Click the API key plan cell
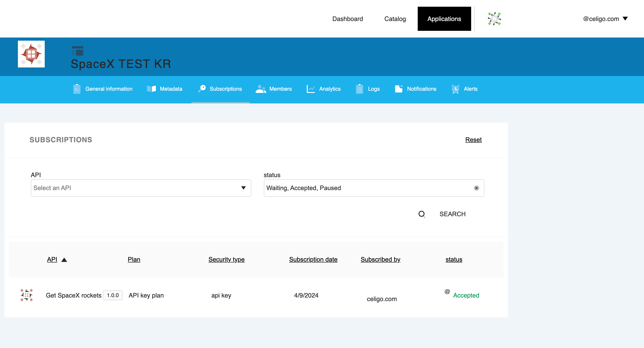The width and height of the screenshot is (644, 348). click(146, 295)
